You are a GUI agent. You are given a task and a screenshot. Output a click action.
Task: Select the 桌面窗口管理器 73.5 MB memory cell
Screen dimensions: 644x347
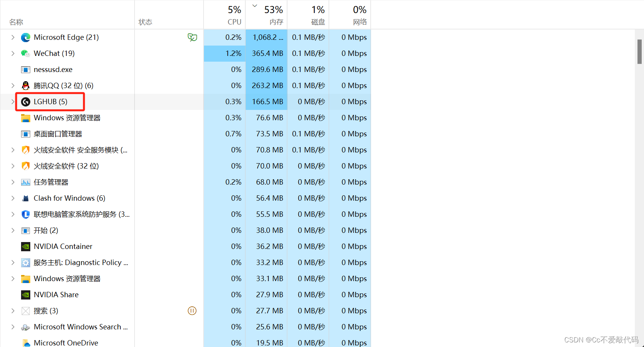tap(266, 134)
